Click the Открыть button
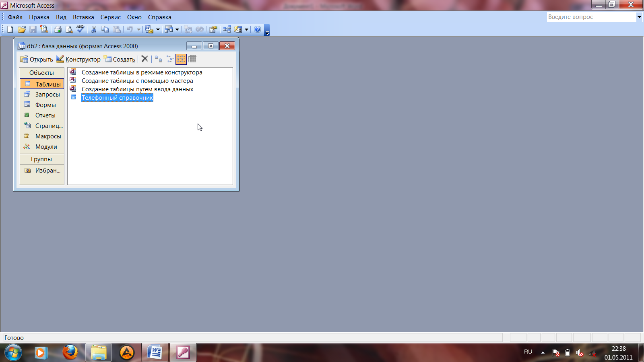Screen dimensions: 644x362 [37, 59]
